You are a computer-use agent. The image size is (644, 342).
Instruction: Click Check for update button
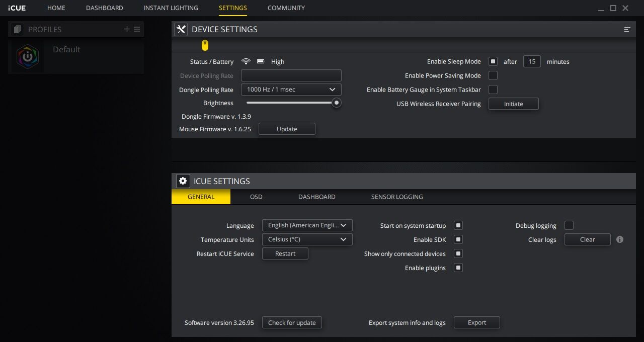(x=292, y=322)
